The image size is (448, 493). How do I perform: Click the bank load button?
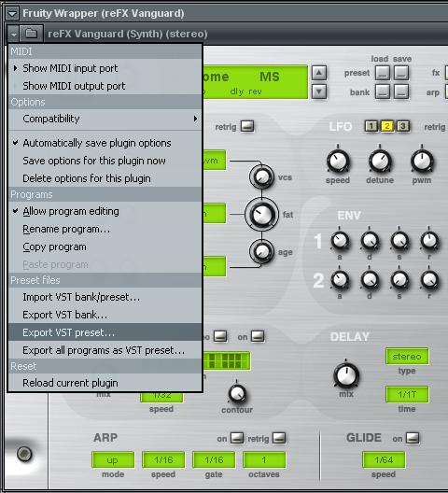[383, 92]
